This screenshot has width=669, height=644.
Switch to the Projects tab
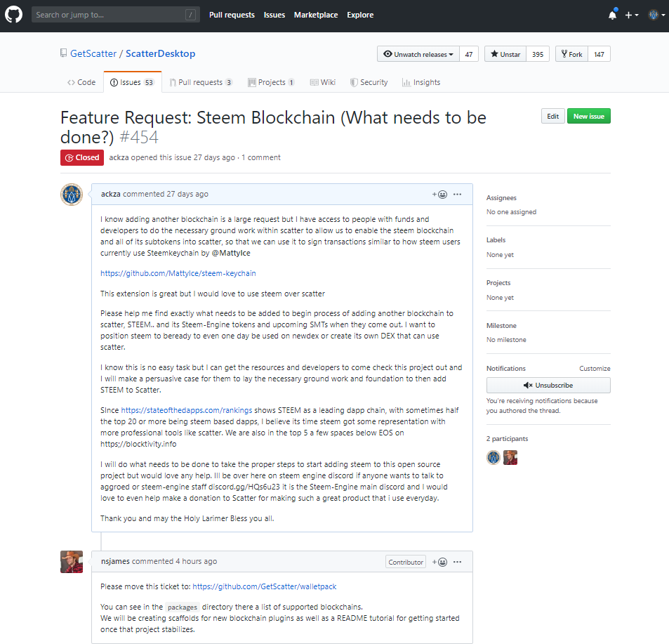click(272, 82)
